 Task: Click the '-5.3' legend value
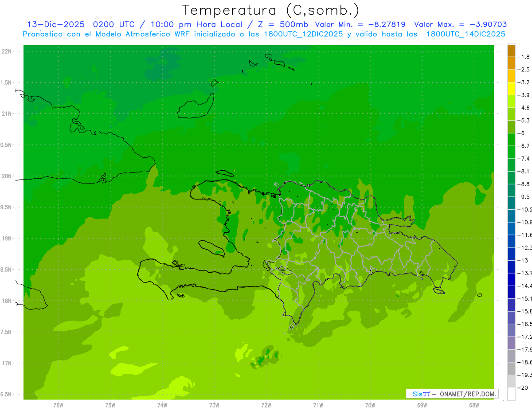524,121
